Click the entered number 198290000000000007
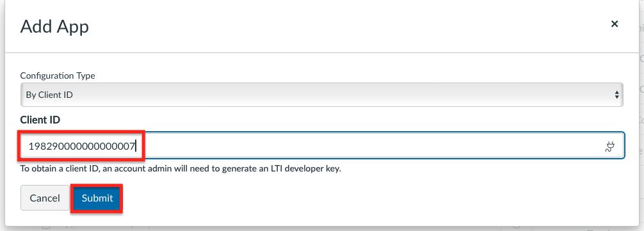The width and height of the screenshot is (644, 231). 82,146
